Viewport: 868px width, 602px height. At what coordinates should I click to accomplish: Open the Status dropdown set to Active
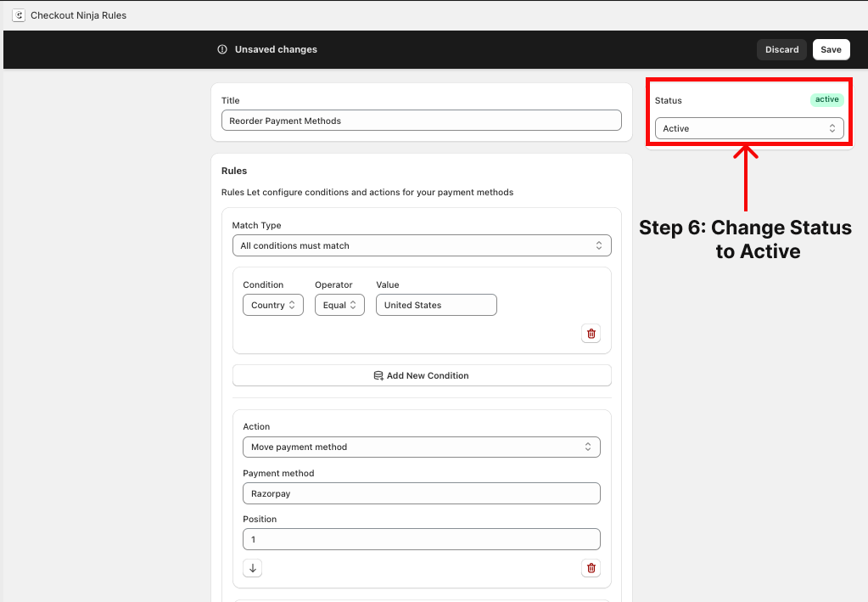tap(749, 128)
